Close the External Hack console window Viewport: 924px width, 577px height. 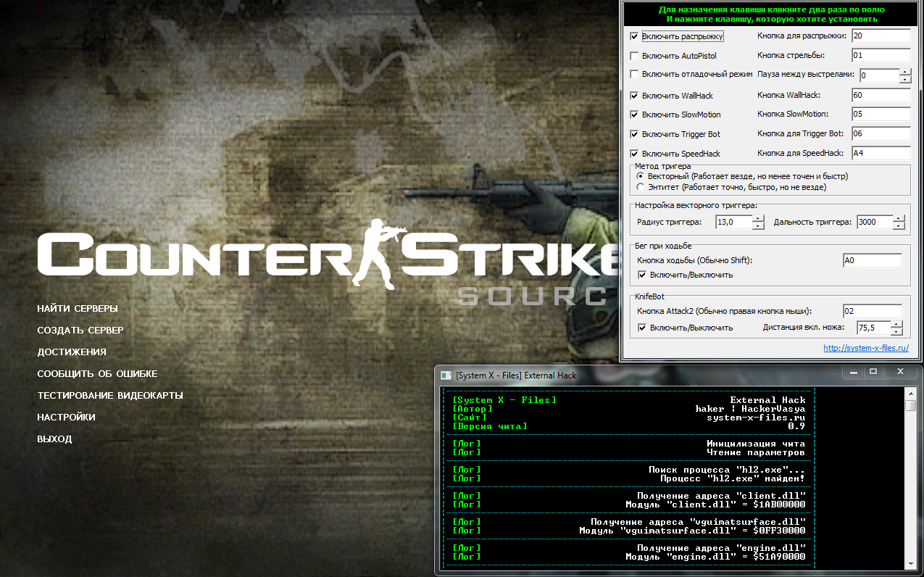pyautogui.click(x=901, y=371)
